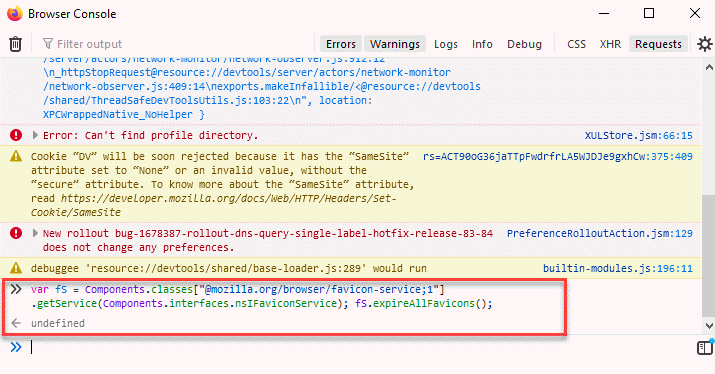Open PreferenceRolloutAction.jsm:129 source link
Image resolution: width=715 pixels, height=374 pixels.
coord(600,234)
